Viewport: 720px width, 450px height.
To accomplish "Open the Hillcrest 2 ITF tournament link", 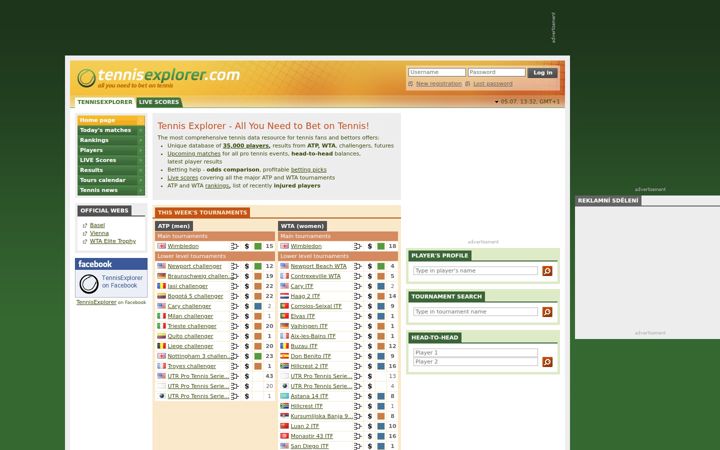I will tap(309, 366).
